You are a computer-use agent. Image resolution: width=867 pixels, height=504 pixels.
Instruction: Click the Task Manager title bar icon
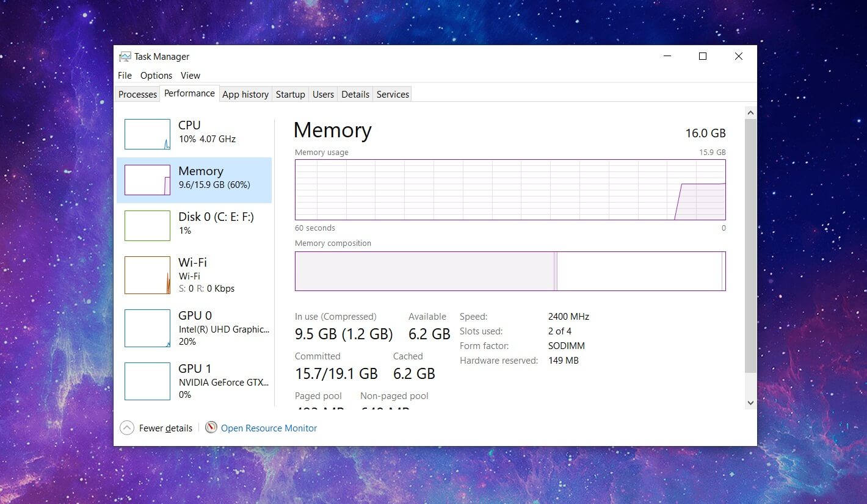pyautogui.click(x=125, y=56)
